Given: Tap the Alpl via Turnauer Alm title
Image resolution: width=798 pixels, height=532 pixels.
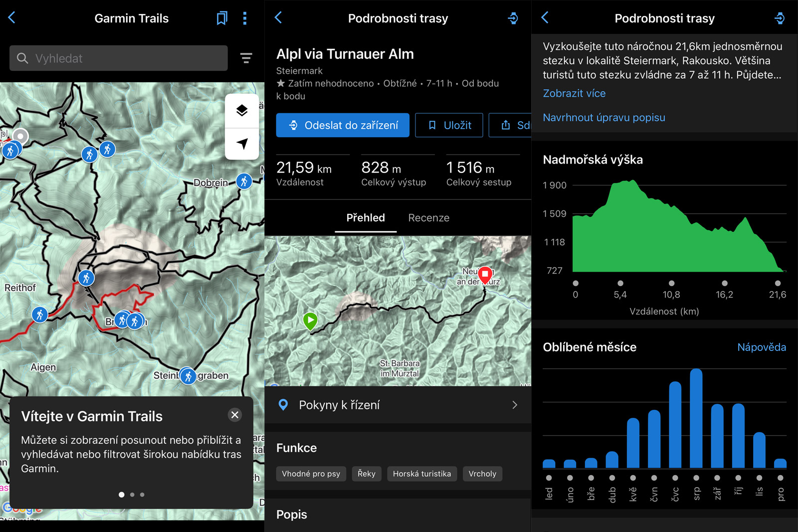Looking at the screenshot, I should pos(345,54).
